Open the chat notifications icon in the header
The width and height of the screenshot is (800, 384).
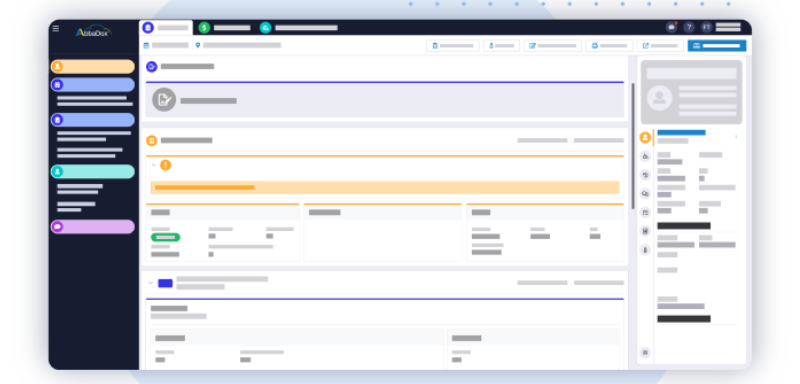click(671, 28)
